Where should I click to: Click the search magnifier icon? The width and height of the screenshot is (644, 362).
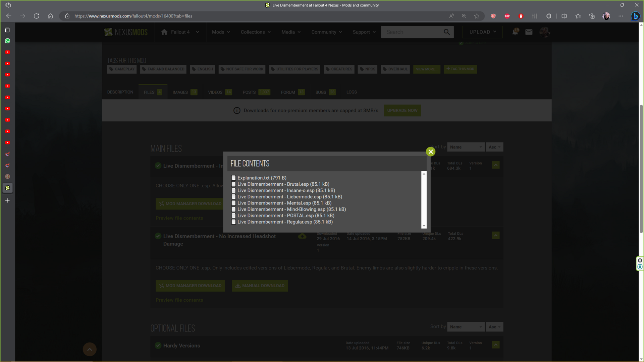[x=447, y=32]
